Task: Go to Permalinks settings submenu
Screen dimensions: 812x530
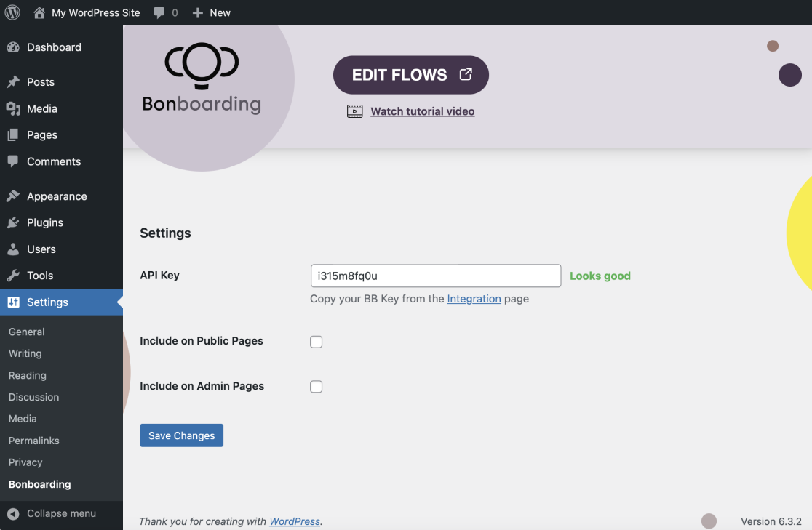Action: (x=34, y=441)
